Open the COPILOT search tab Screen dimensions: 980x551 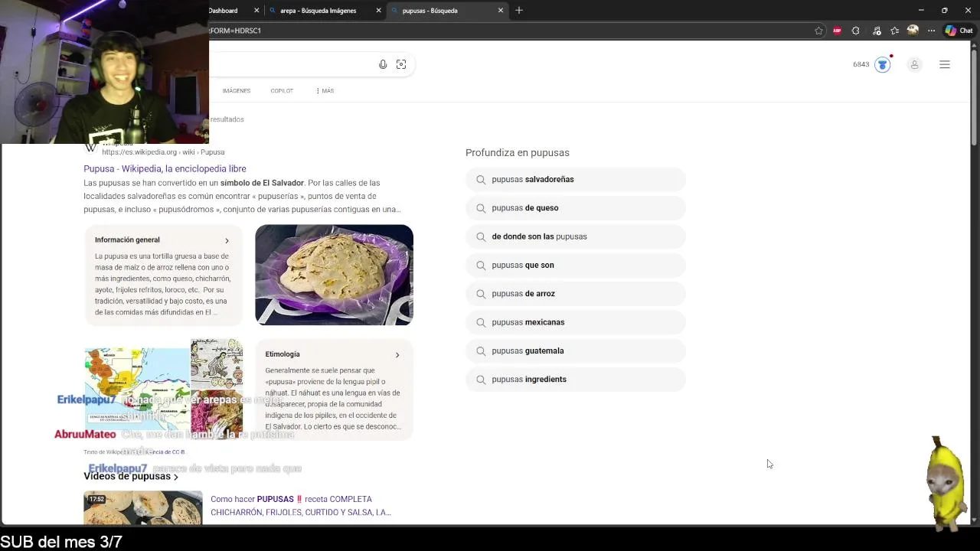point(282,90)
